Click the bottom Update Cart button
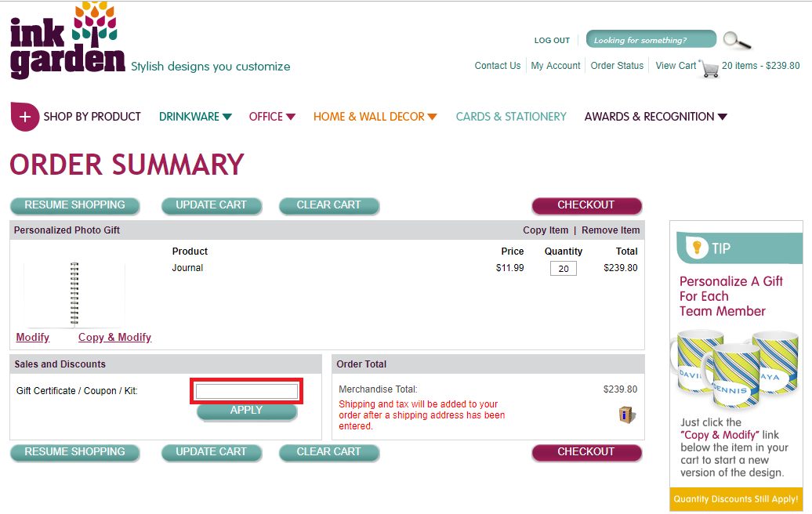Image resolution: width=812 pixels, height=514 pixels. (x=212, y=452)
